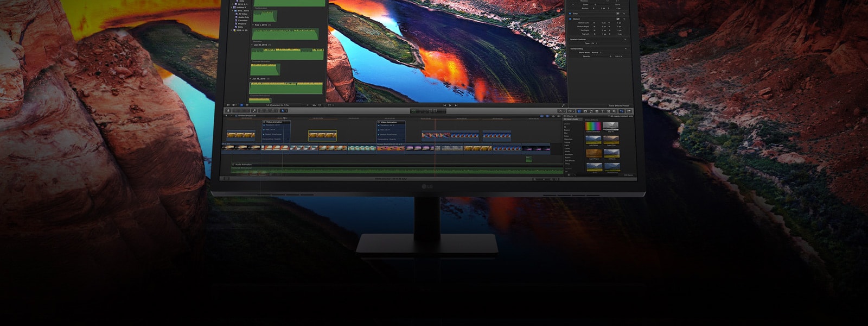This screenshot has height=326, width=868.
Task: Go back in timeline history arrow
Action: [x=226, y=116]
